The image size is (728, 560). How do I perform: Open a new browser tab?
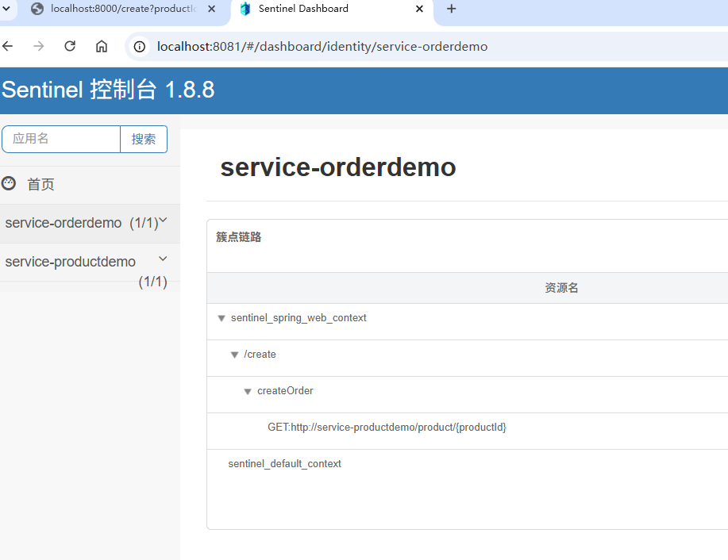pyautogui.click(x=451, y=9)
